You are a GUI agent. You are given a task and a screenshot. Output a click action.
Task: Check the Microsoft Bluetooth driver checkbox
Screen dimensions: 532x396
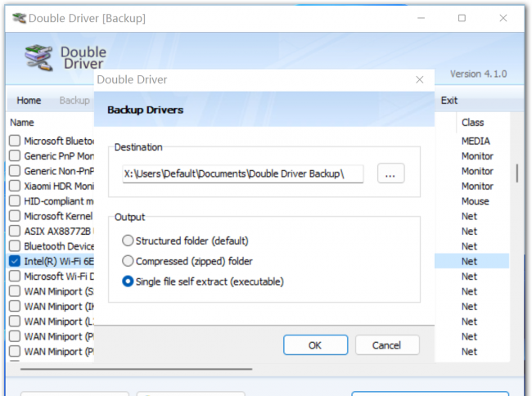15,141
